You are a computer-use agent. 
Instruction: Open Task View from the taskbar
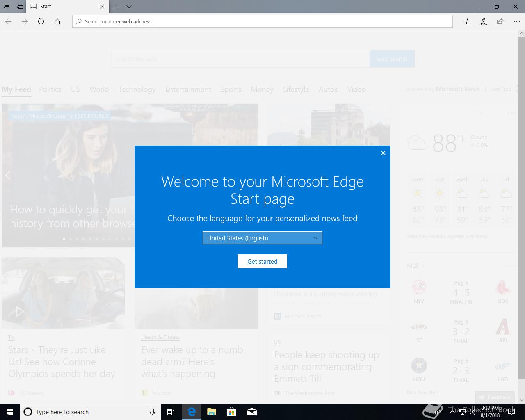tap(171, 412)
